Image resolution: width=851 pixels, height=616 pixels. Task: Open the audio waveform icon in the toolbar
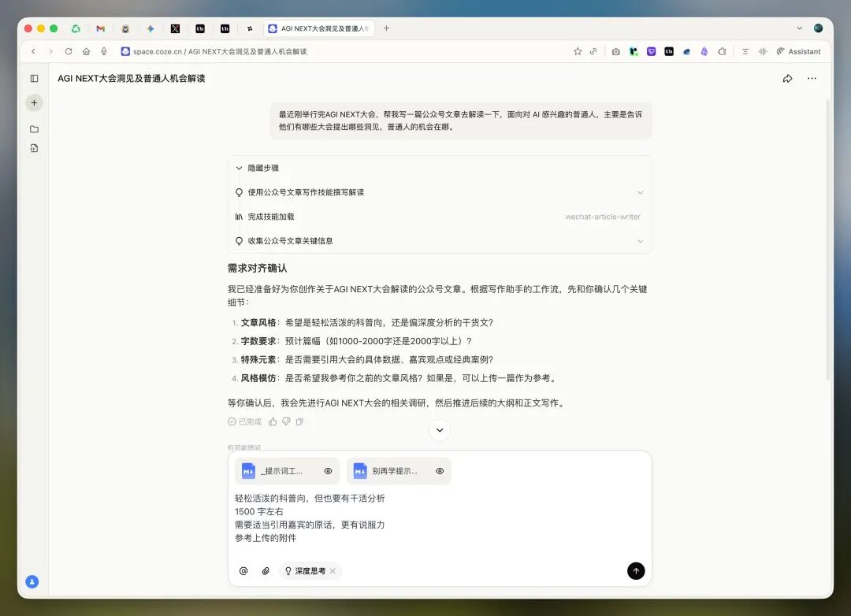(x=763, y=51)
